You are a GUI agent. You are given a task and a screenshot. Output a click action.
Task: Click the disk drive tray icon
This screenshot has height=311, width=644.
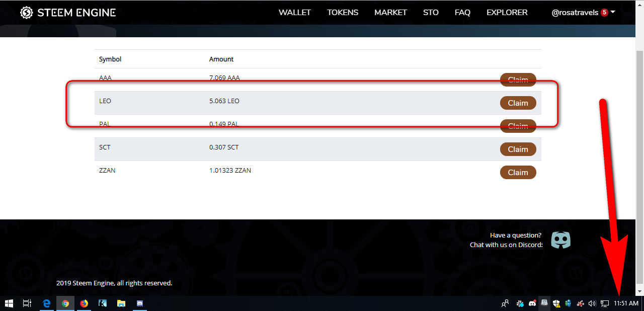(544, 303)
